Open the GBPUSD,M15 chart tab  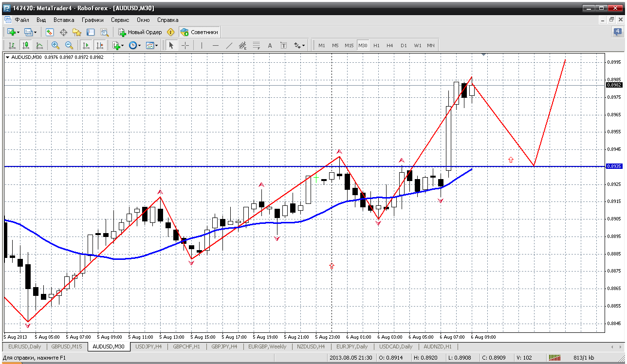[x=67, y=346]
